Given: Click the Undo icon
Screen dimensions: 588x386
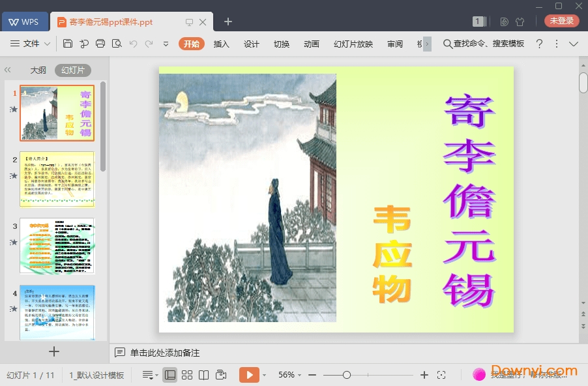Looking at the screenshot, I should pos(133,44).
